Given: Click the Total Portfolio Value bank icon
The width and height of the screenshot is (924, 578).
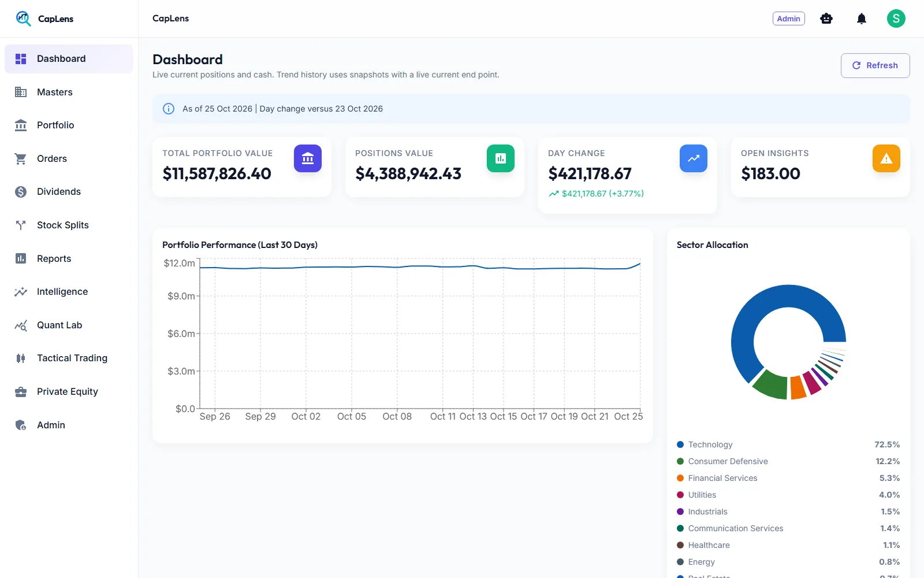Looking at the screenshot, I should point(308,158).
